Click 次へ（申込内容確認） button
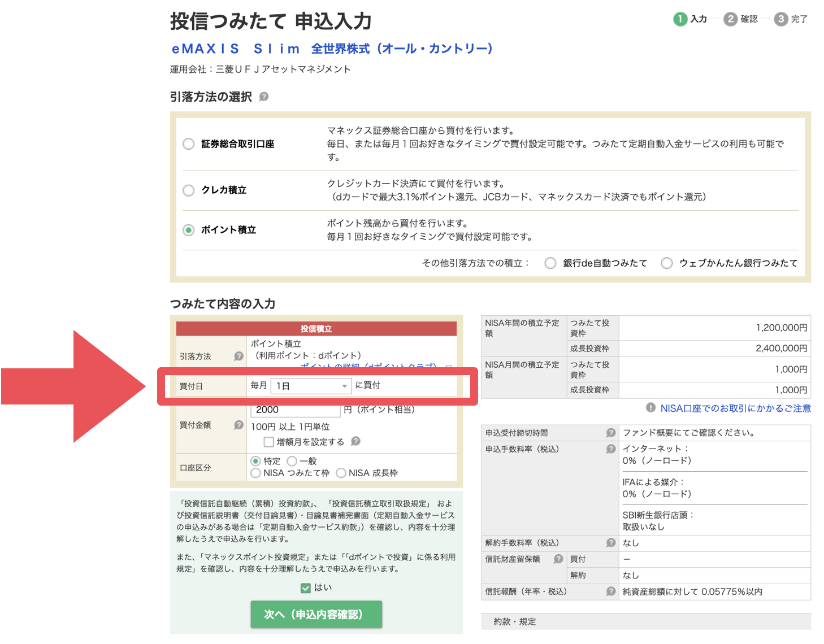 click(316, 615)
